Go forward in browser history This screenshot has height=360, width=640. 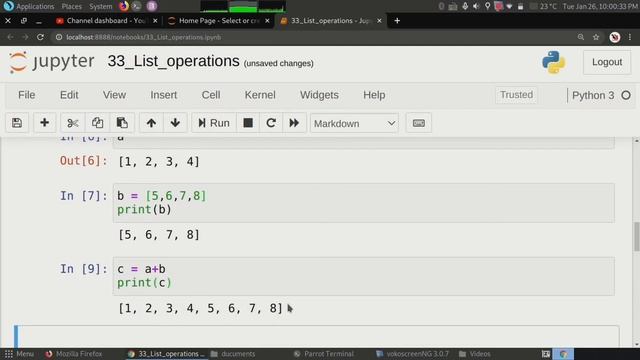pyautogui.click(x=25, y=37)
